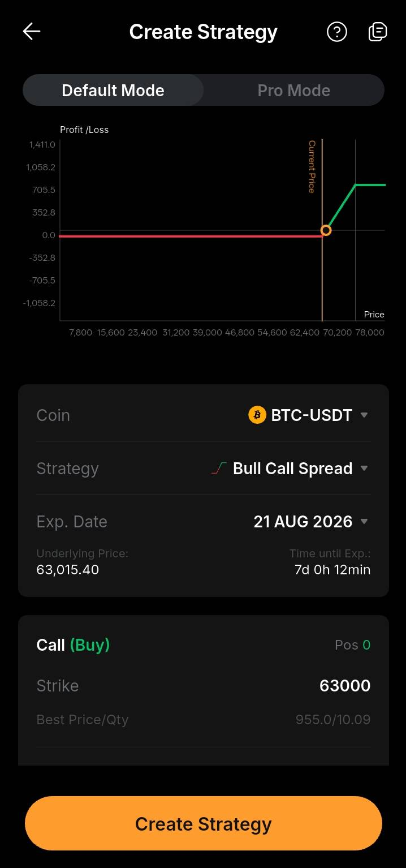Select the orange current price marker circle
The image size is (406, 868).
click(x=326, y=230)
